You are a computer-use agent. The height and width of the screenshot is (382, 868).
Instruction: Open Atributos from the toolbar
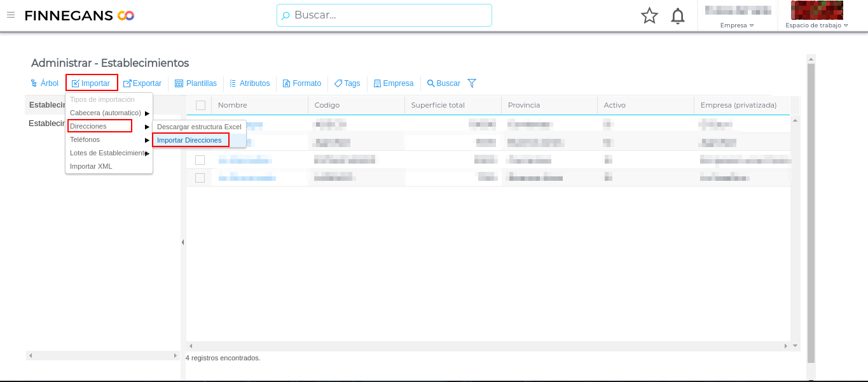250,83
